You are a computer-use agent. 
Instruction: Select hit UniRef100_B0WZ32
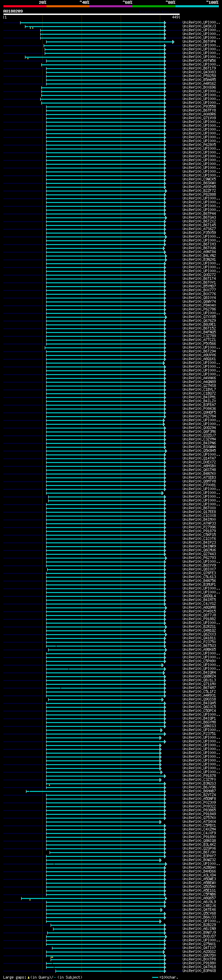coord(199,860)
